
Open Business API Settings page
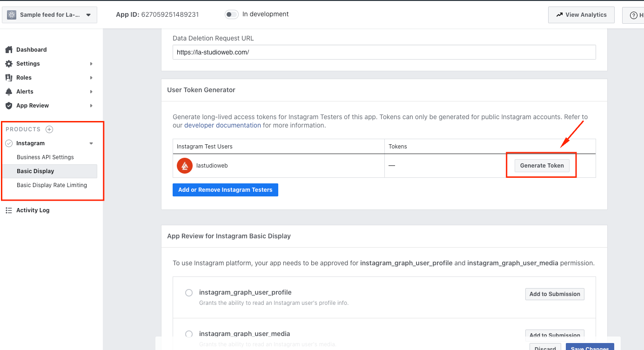coord(45,157)
